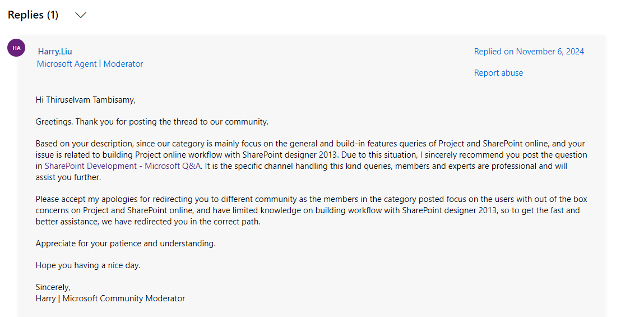Click the Replies (1) heading

[33, 15]
